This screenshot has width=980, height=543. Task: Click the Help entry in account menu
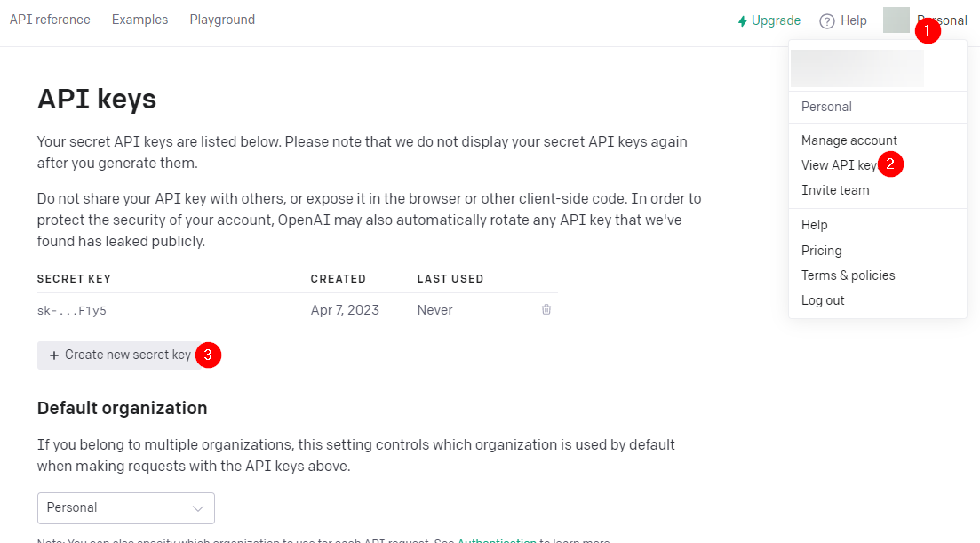click(x=814, y=225)
